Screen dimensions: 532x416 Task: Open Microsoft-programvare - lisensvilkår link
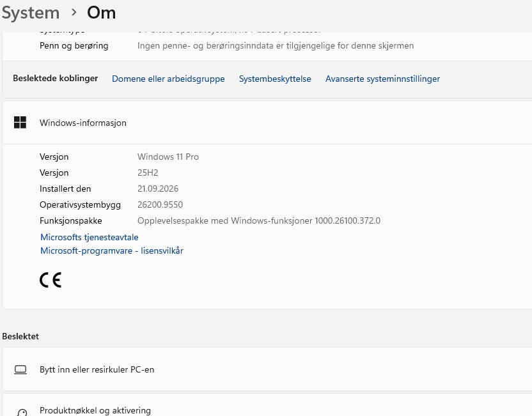(112, 250)
